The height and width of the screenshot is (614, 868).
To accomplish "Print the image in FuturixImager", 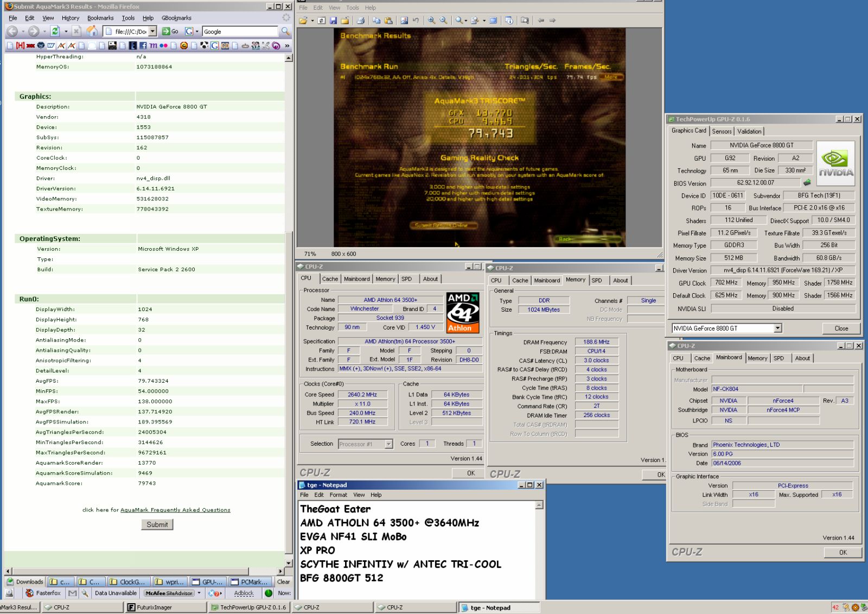I will click(x=361, y=21).
